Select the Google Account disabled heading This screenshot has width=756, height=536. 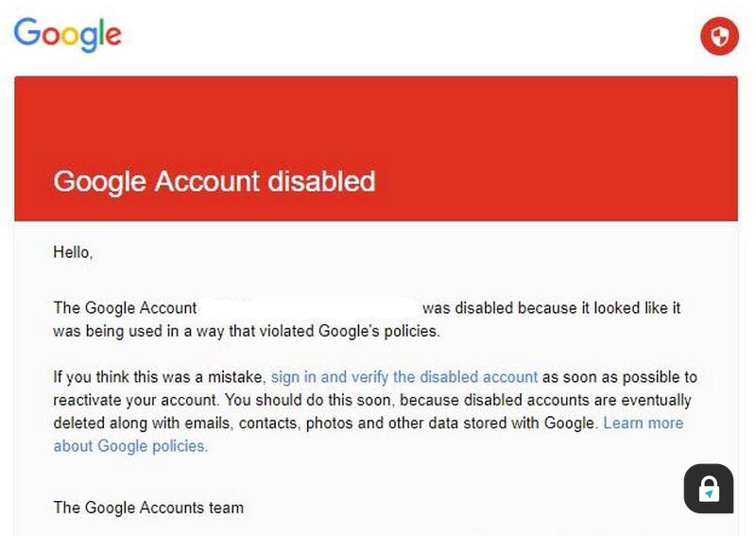(215, 182)
